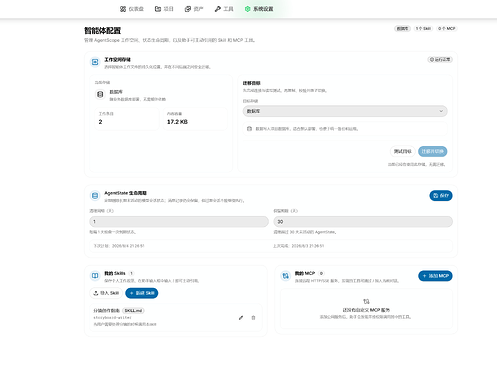Viewport: 497px width, 374px height.
Task: Click the work items count 2
Action: click(x=100, y=122)
